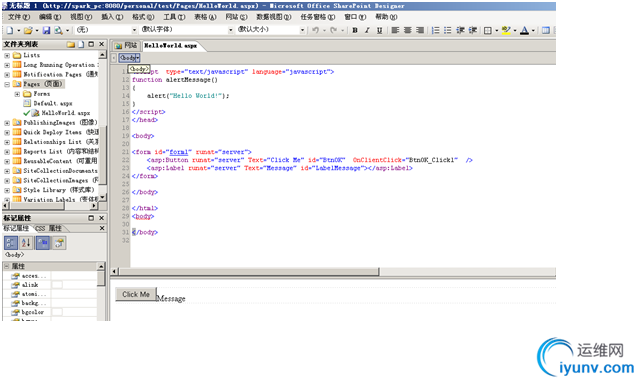This screenshot has width=640, height=384.
Task: Maximize the folder list panel
Action: [91, 44]
